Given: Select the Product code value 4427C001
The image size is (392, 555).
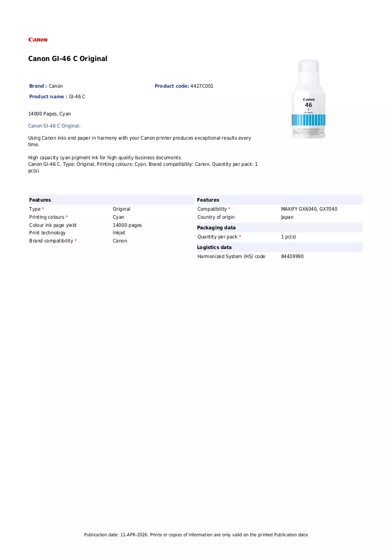Looking at the screenshot, I should tap(202, 86).
